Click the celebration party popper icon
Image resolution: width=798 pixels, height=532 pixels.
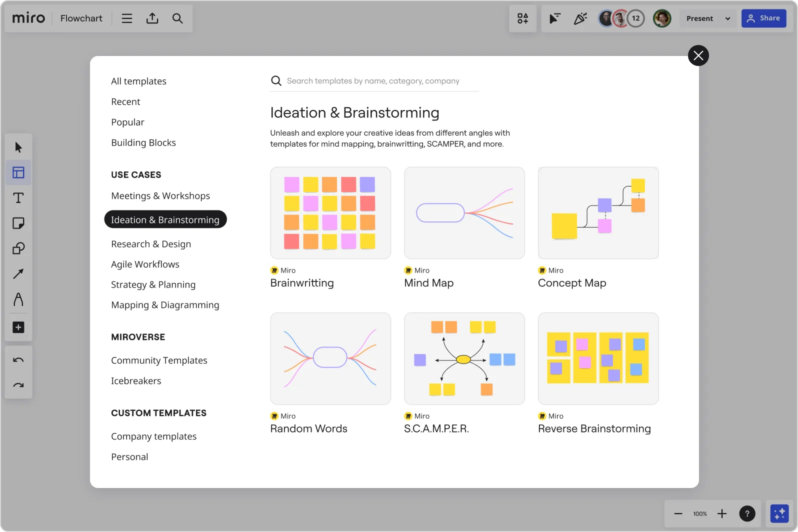coord(580,18)
